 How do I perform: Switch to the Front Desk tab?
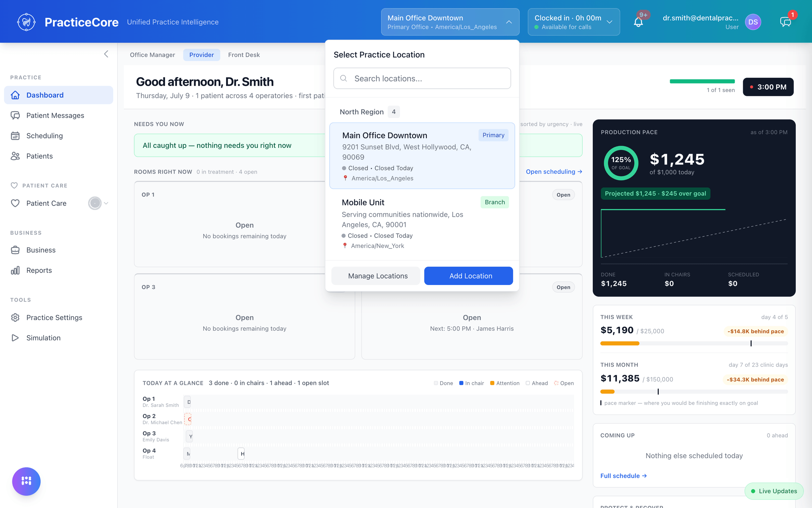point(244,55)
